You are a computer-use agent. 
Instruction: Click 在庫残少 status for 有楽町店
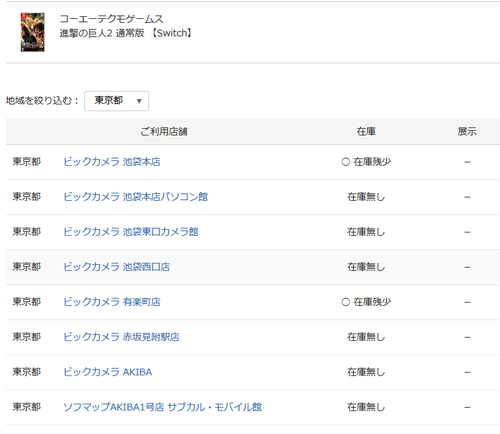tap(366, 302)
